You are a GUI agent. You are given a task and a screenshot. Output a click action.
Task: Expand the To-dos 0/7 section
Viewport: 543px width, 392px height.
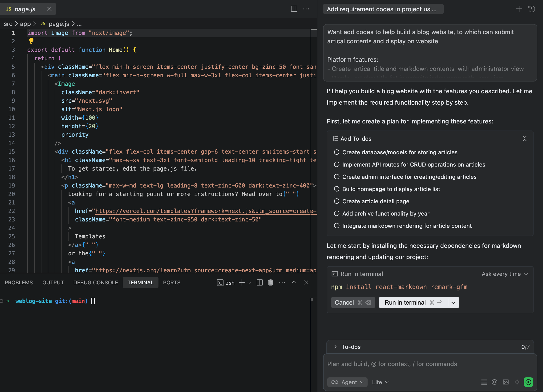click(x=335, y=347)
